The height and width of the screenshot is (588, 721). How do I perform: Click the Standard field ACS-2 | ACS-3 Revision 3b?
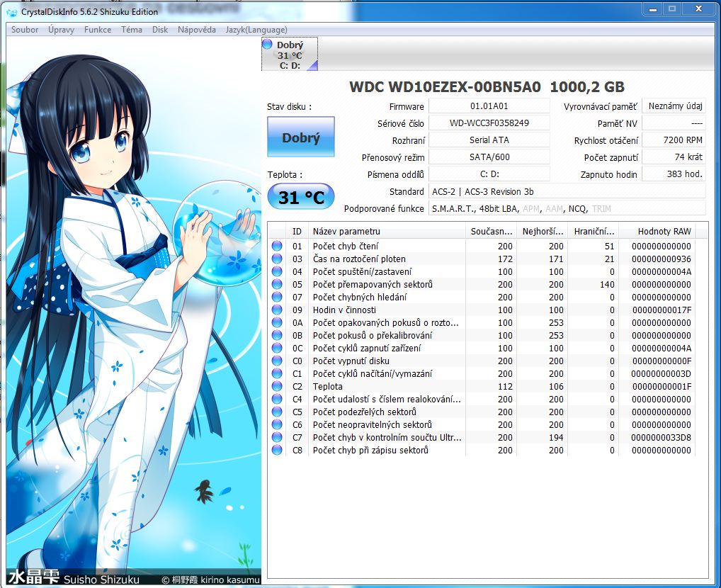567,191
